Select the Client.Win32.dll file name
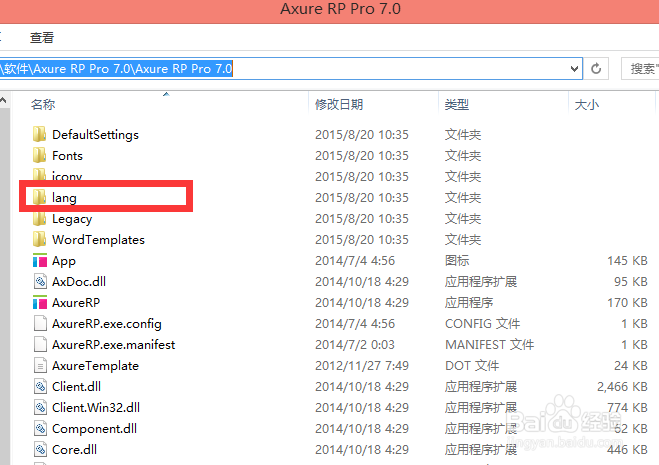The image size is (659, 465). 96,408
